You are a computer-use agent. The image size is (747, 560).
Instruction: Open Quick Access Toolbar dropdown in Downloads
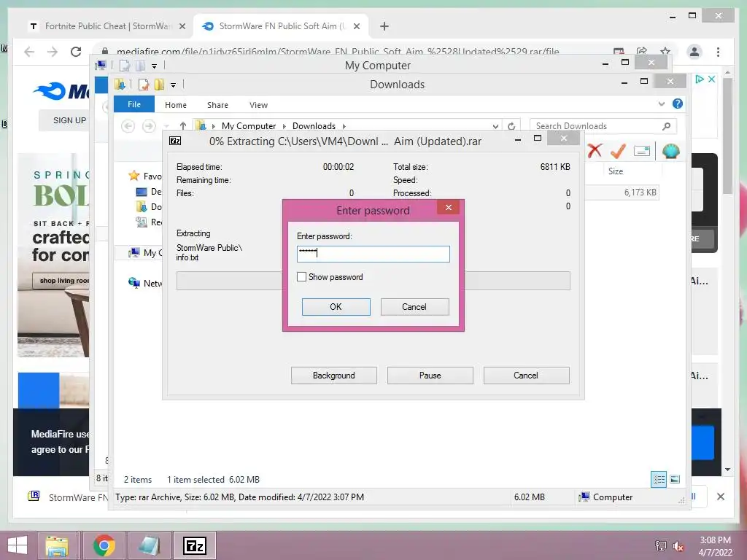[x=174, y=85]
